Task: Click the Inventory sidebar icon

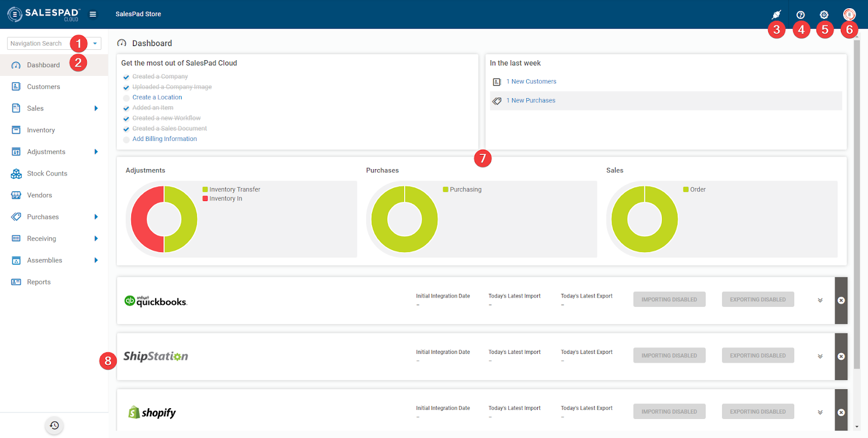Action: point(16,130)
